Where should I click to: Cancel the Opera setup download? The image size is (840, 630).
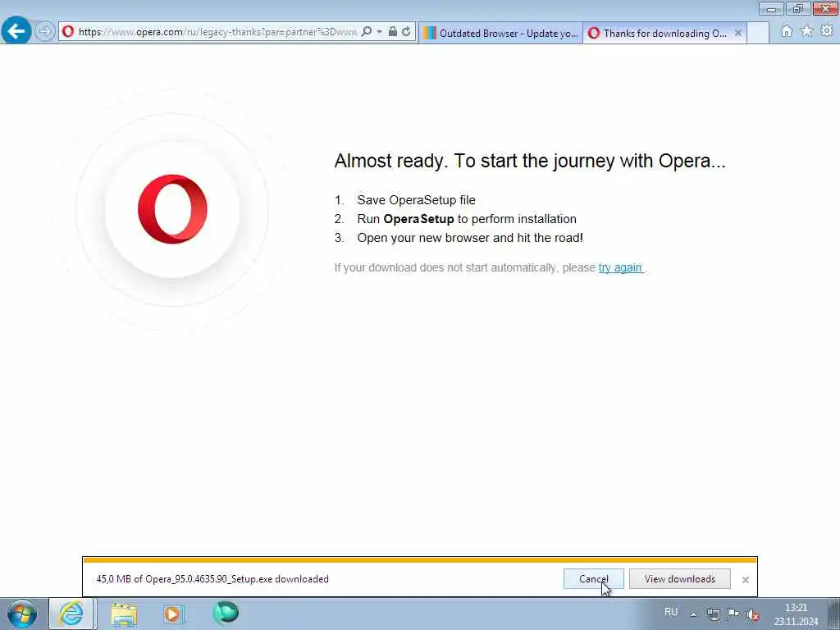594,579
